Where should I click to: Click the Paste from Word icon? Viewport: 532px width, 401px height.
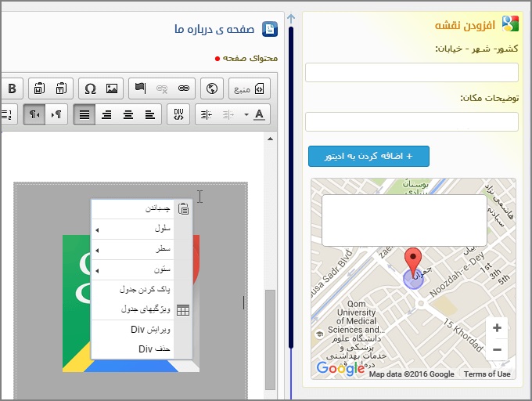point(40,88)
